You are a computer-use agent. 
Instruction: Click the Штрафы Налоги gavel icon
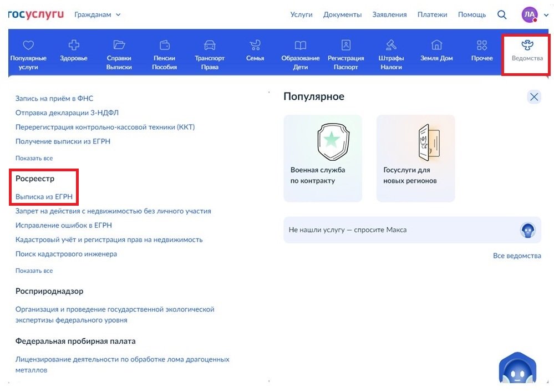pos(391,45)
